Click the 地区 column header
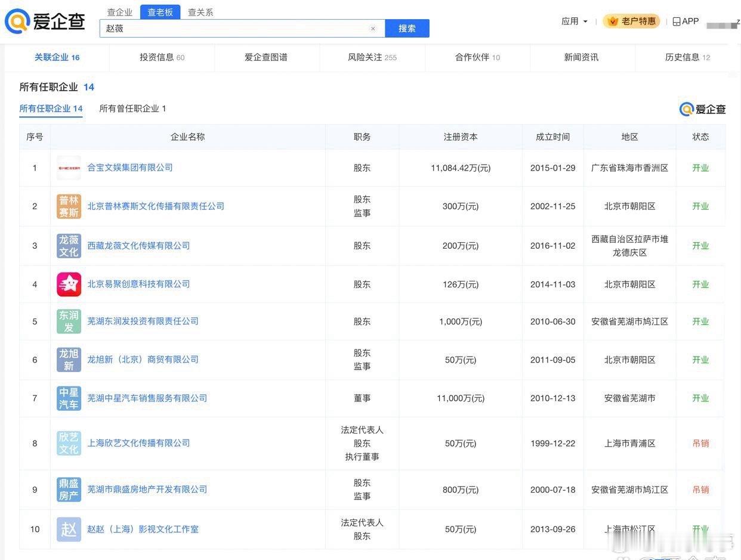 click(629, 137)
